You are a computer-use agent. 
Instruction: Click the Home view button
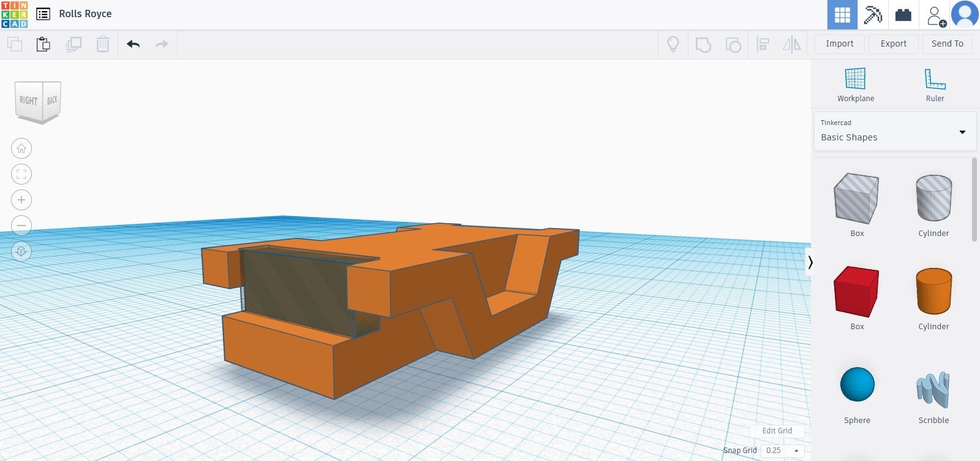(x=21, y=148)
